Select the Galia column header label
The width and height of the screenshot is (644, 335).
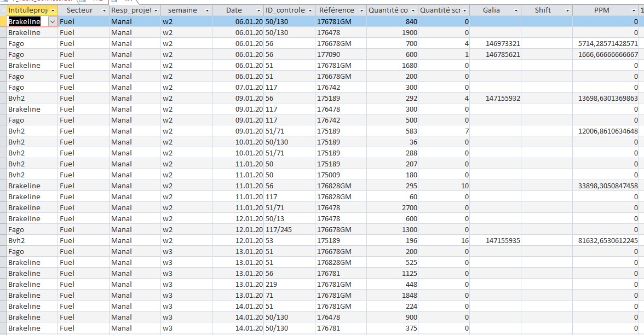tap(491, 10)
